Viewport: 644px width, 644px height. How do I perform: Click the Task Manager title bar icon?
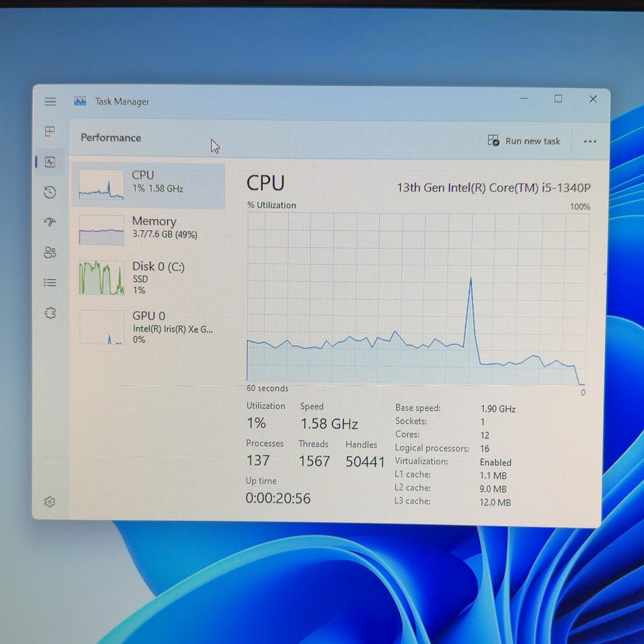[80, 101]
